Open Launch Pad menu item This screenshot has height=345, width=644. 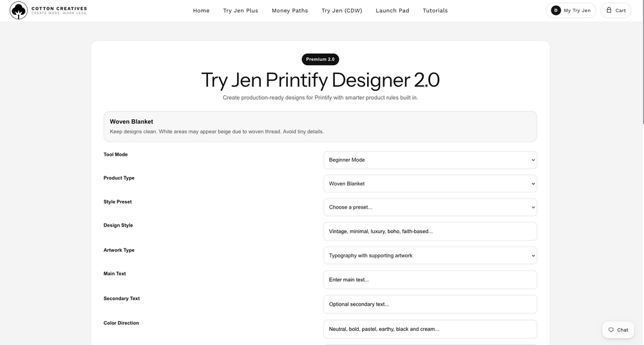pyautogui.click(x=392, y=11)
